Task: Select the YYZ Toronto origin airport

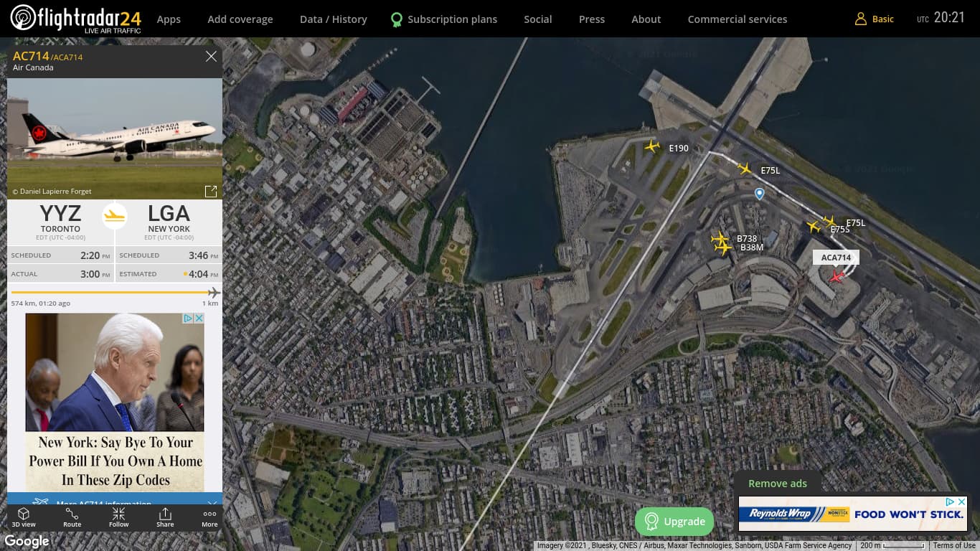Action: (60, 221)
